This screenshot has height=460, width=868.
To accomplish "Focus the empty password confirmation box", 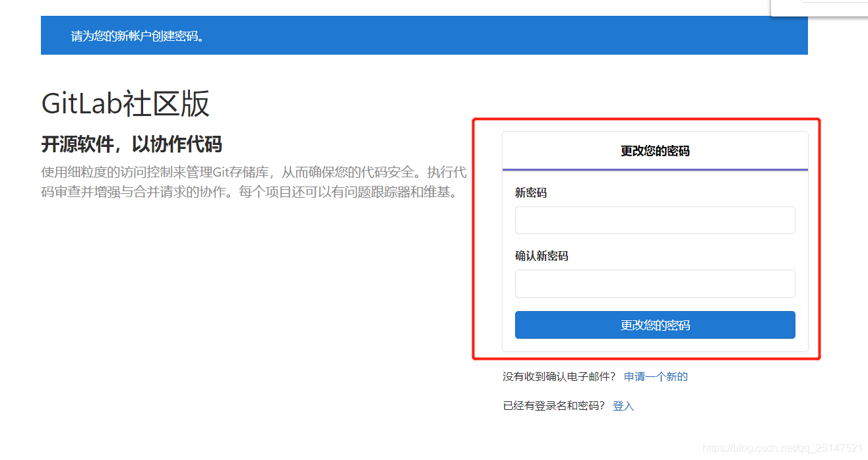I will tap(655, 283).
